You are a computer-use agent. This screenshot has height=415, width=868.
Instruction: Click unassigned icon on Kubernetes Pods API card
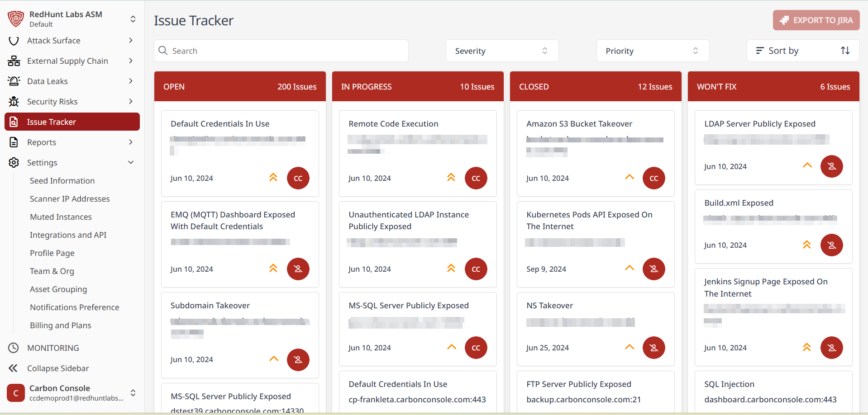(x=654, y=269)
